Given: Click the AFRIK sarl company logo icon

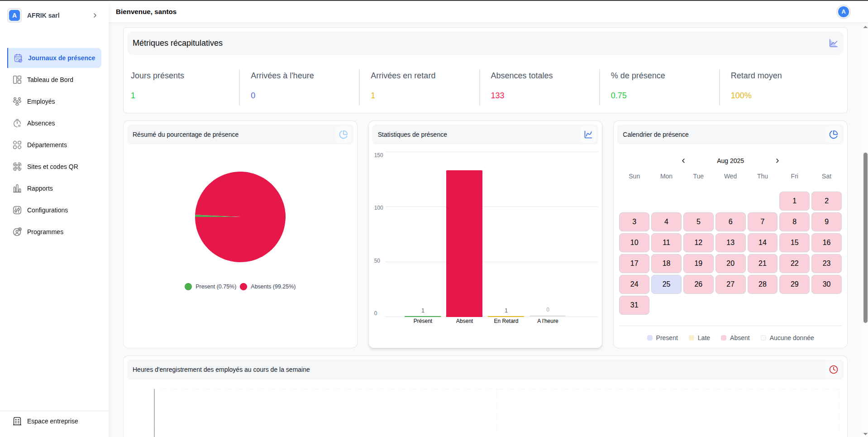Looking at the screenshot, I should click(14, 15).
